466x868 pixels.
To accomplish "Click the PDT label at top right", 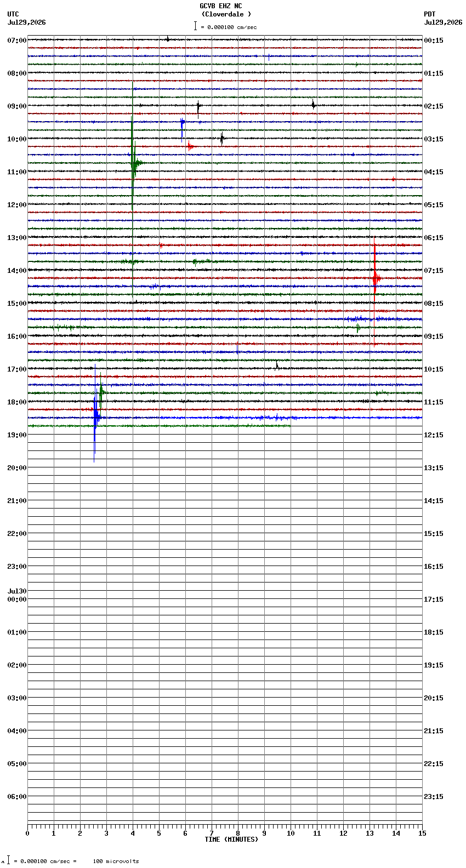I will pyautogui.click(x=429, y=14).
